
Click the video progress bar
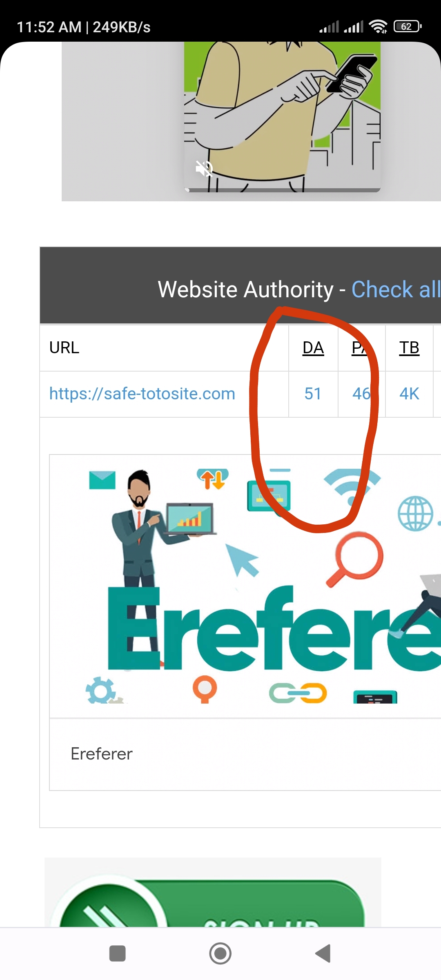283,190
